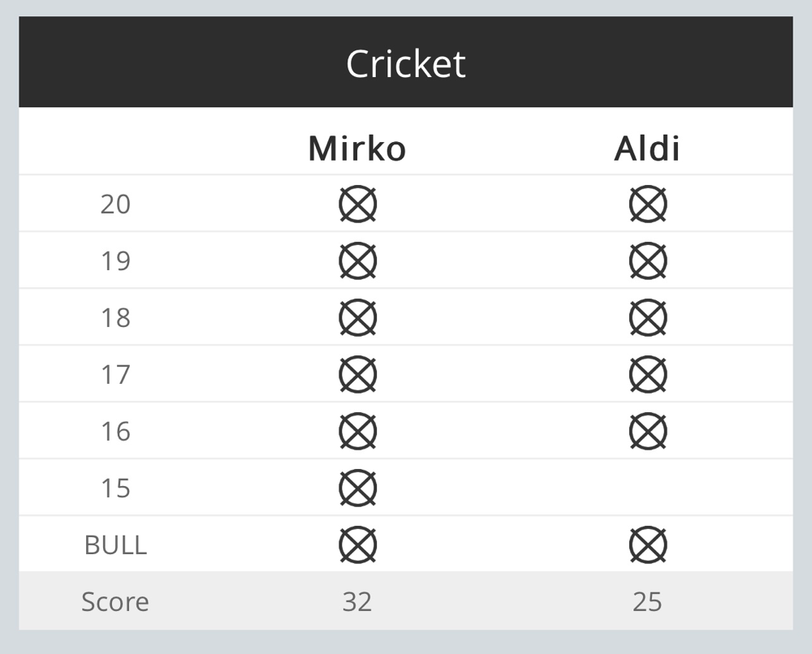Click Mirko's closed mark on 15
This screenshot has height=654, width=812.
pos(357,488)
